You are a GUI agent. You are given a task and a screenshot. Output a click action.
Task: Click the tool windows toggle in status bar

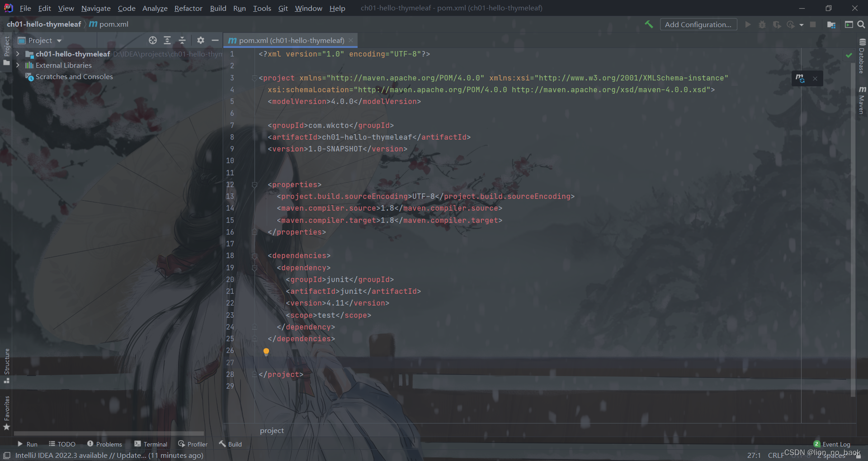[x=7, y=455]
